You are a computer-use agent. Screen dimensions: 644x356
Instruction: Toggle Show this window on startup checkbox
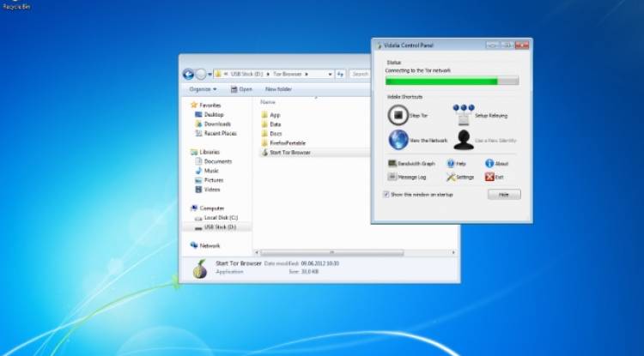[386, 195]
